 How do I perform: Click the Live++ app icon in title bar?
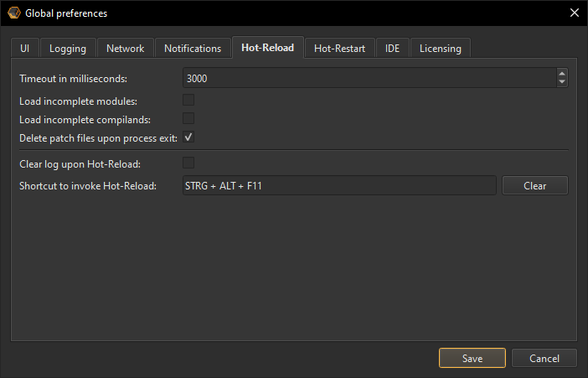[x=14, y=13]
